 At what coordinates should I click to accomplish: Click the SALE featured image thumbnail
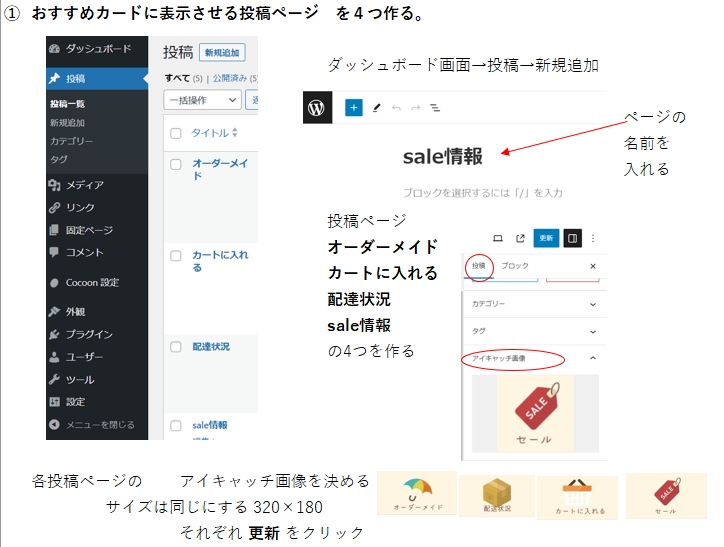coord(535,413)
